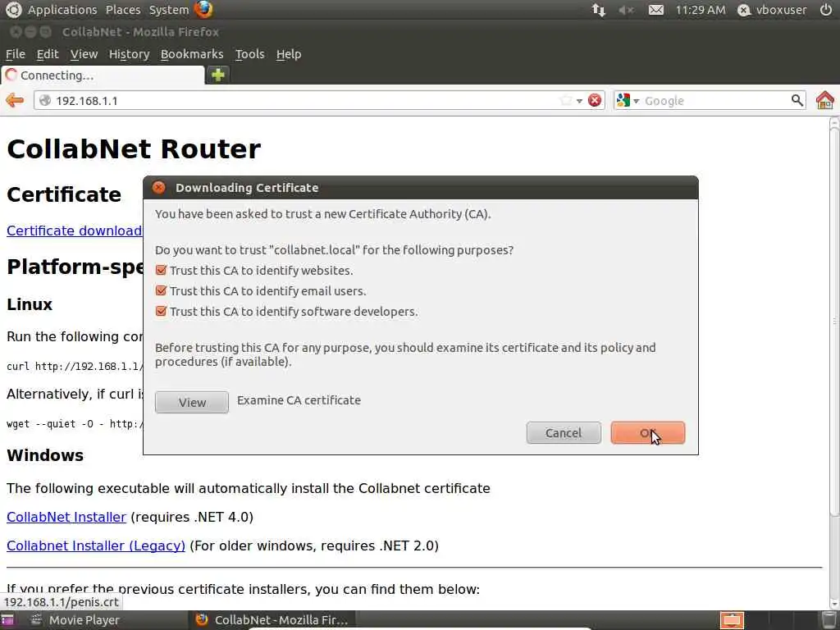This screenshot has width=840, height=630.
Task: Open the search engine dropdown arrow
Action: coord(636,101)
